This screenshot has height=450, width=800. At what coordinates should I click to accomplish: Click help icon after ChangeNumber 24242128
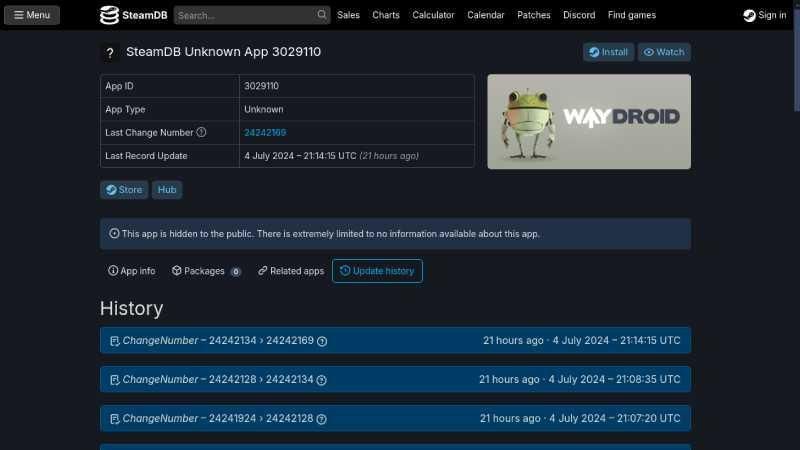(x=322, y=419)
